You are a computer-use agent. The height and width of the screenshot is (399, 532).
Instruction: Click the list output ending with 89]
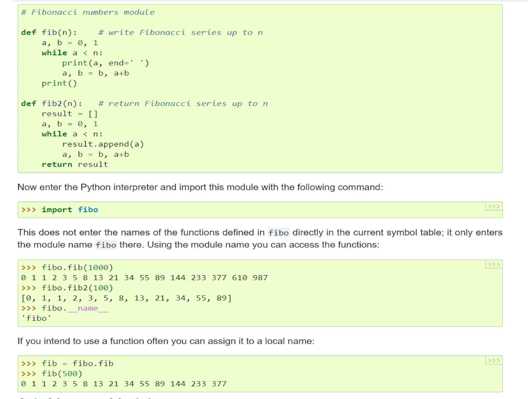point(126,298)
